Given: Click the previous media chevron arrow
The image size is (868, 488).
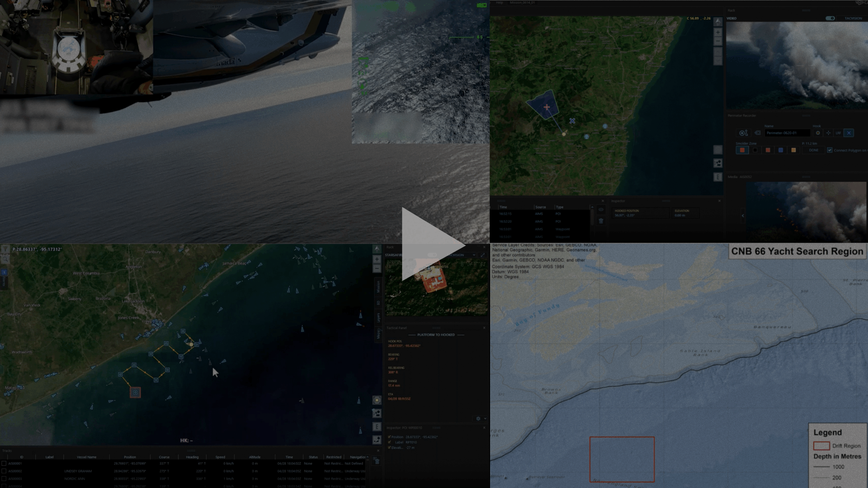Looking at the screenshot, I should [743, 216].
